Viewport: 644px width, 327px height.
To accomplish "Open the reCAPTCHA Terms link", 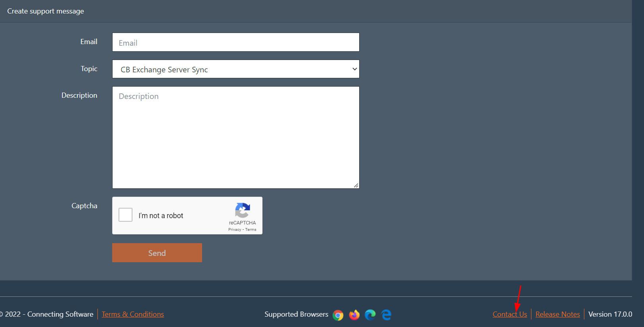I will [251, 230].
